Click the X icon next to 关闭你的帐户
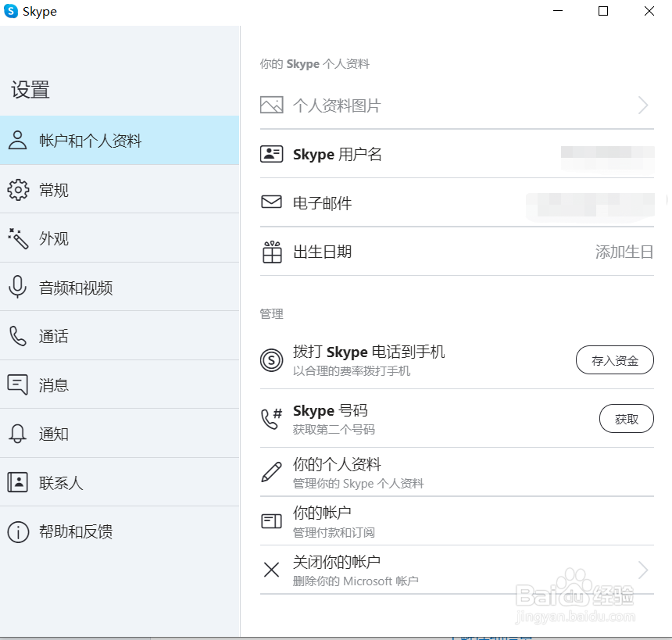 (271, 570)
